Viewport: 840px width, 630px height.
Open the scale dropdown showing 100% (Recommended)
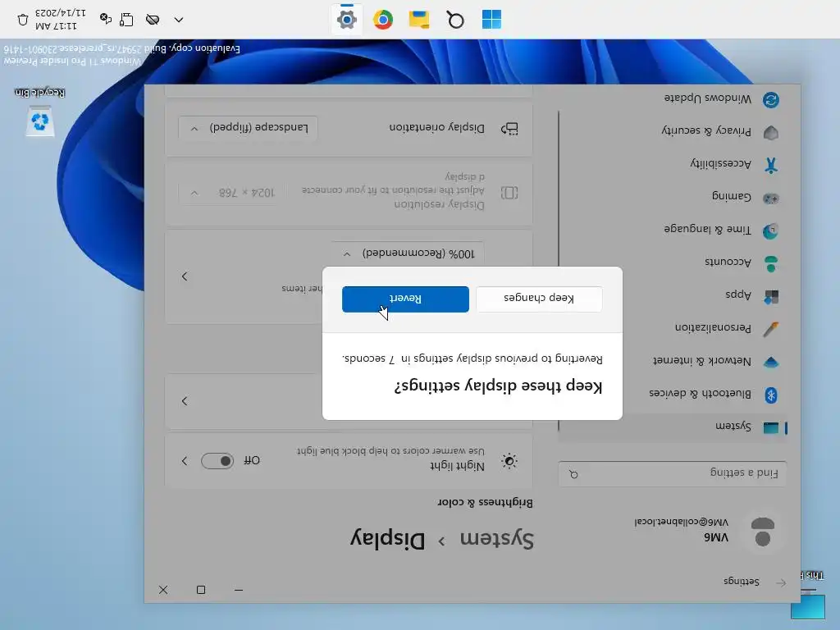[x=408, y=253]
